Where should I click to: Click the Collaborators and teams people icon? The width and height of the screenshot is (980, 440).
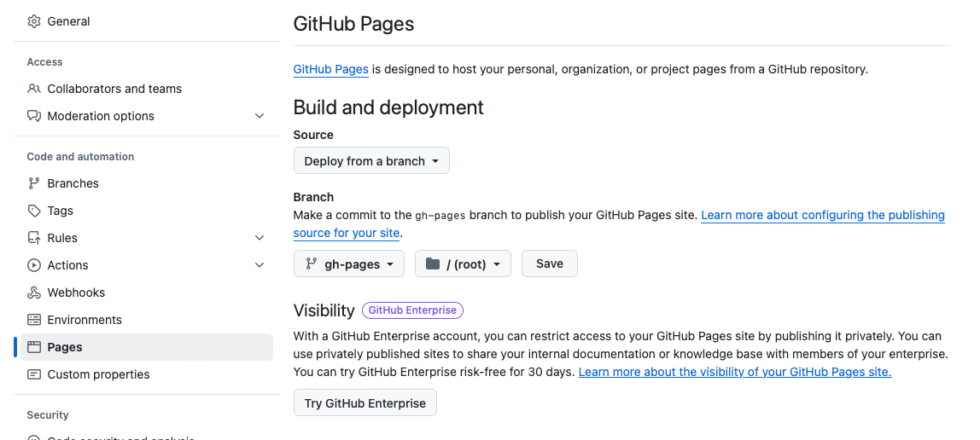(x=34, y=89)
